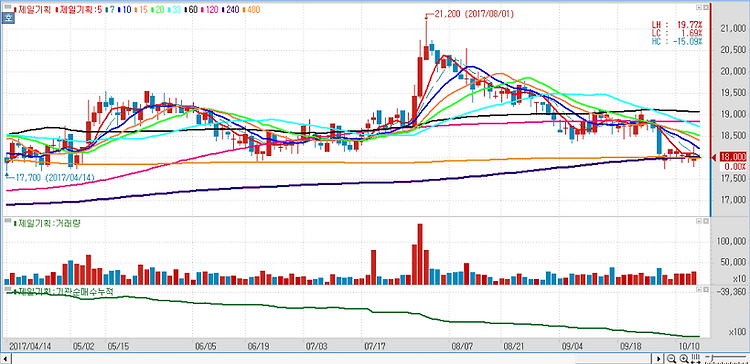Click price pane collapse button at top right

pos(699,7)
